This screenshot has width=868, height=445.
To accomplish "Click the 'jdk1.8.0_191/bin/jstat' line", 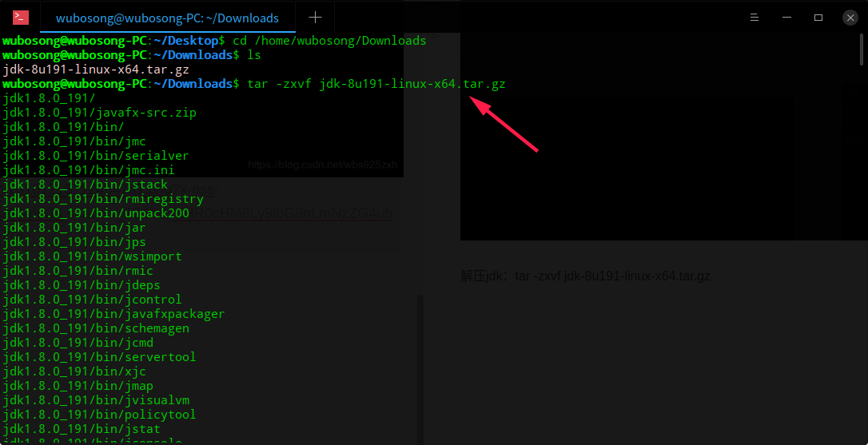I will (82, 430).
